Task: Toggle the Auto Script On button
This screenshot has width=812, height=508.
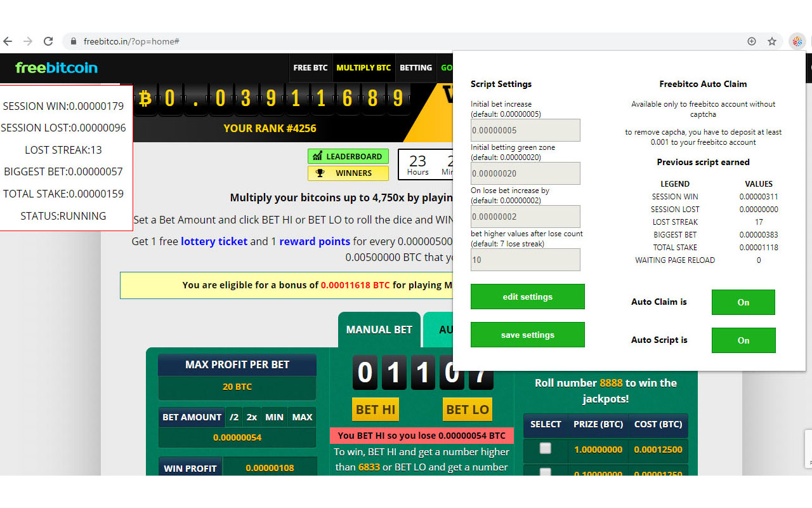Action: pos(743,340)
